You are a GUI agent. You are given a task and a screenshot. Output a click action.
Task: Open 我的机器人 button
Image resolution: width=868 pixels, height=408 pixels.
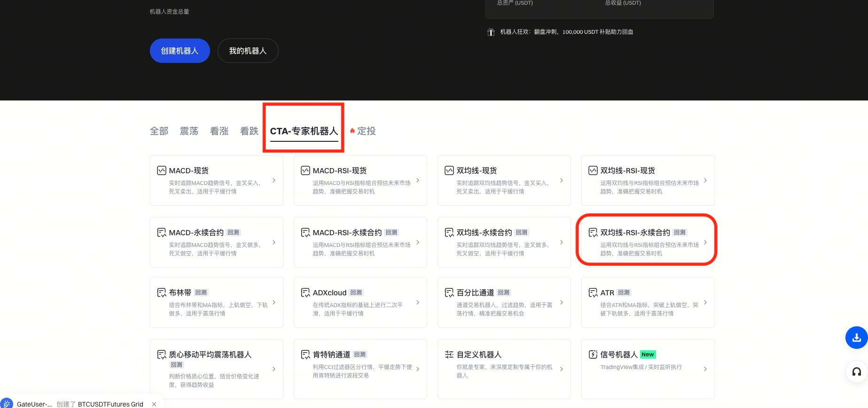pos(248,51)
